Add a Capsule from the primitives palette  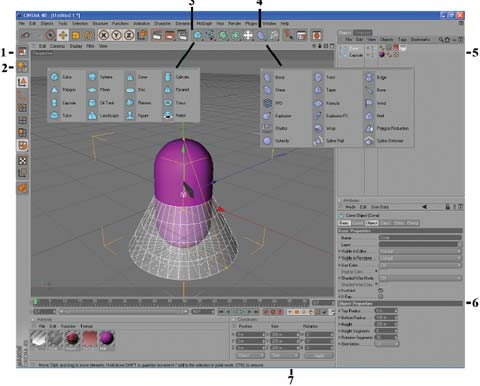[63, 103]
